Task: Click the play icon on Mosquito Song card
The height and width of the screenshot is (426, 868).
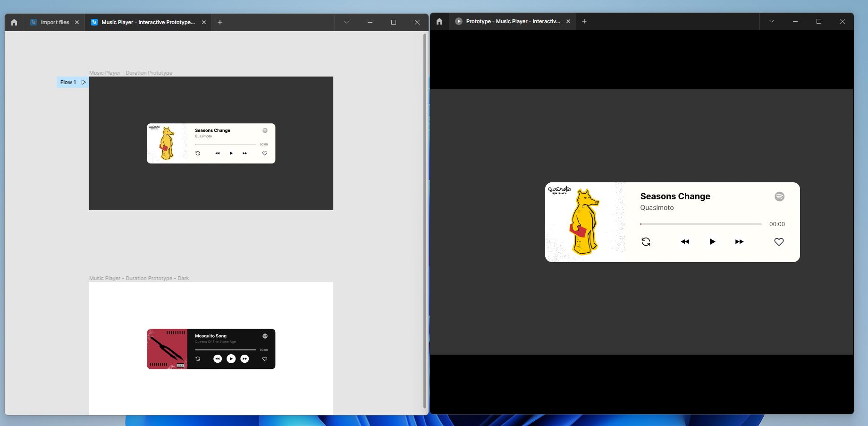Action: [231, 359]
